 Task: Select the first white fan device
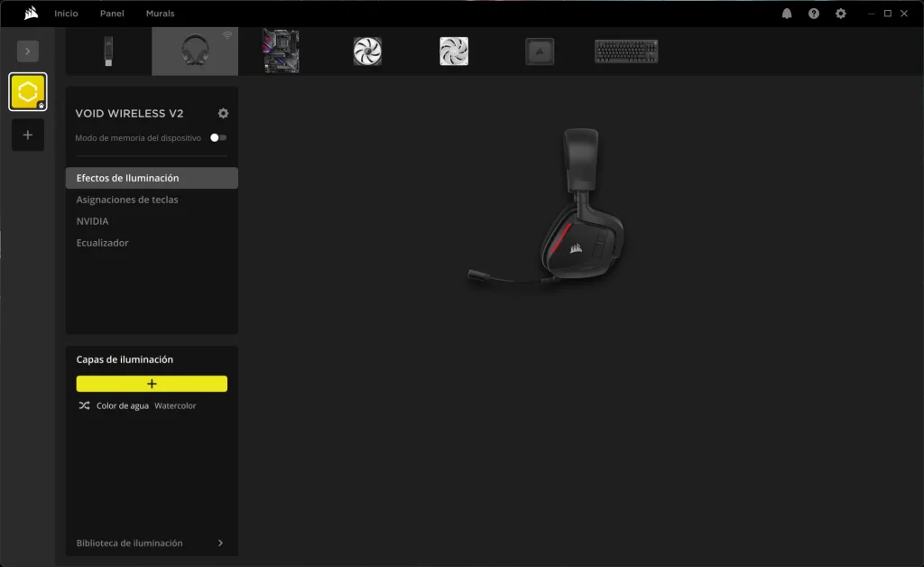coord(368,51)
